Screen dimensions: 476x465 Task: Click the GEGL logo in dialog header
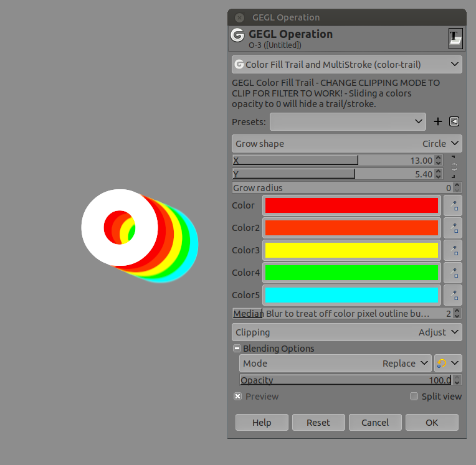point(238,35)
